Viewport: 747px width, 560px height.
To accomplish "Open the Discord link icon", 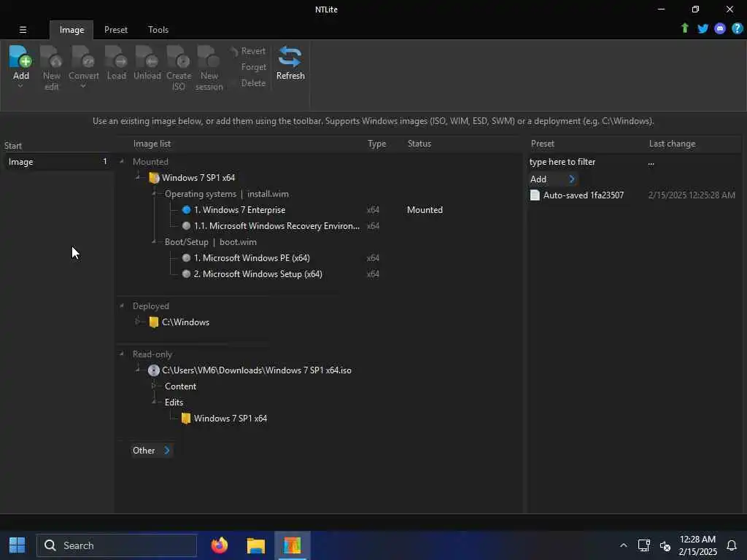I will [720, 28].
